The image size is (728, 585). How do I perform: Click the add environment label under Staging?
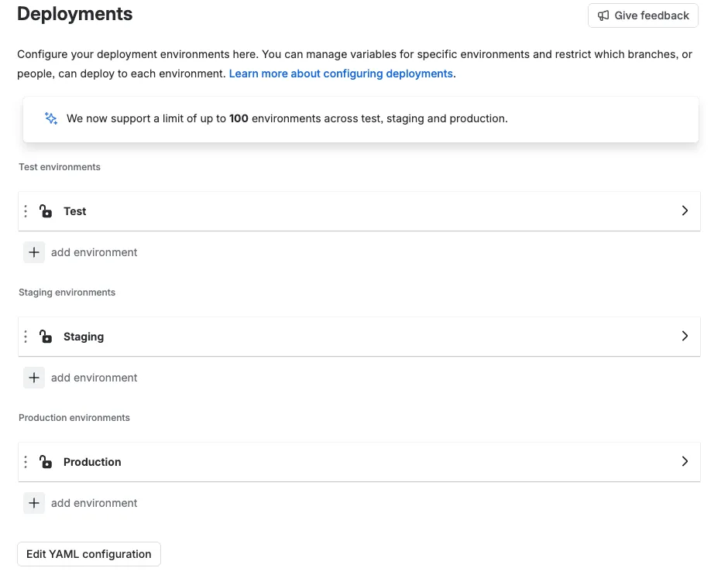[x=94, y=378]
